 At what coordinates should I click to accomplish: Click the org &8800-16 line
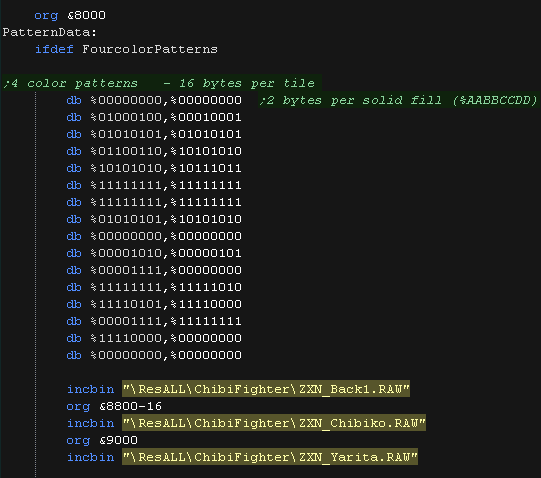click(114, 406)
